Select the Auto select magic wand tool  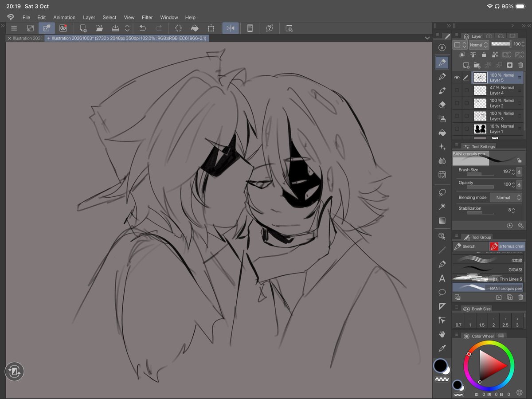[x=442, y=207]
